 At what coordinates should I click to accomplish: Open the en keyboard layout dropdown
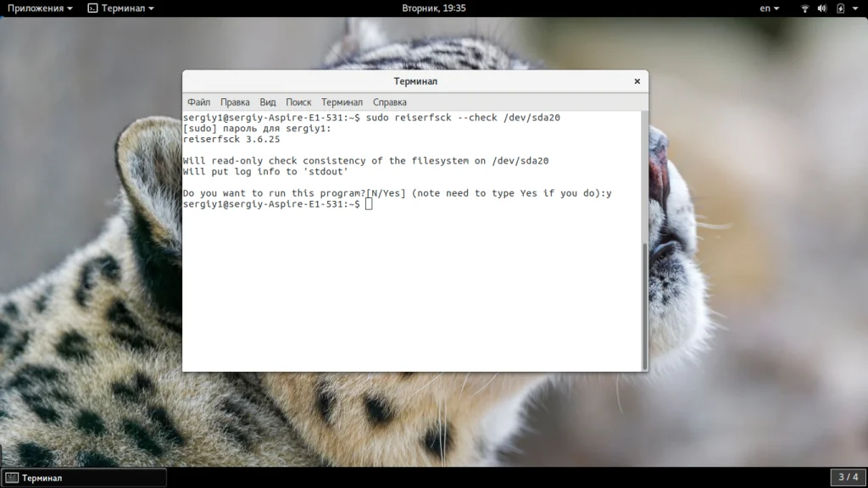tap(769, 8)
